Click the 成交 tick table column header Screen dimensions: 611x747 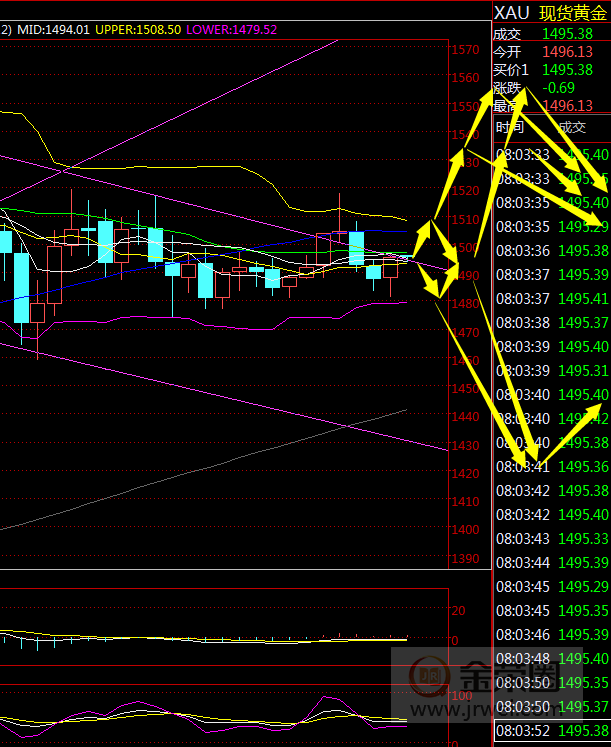click(x=571, y=127)
